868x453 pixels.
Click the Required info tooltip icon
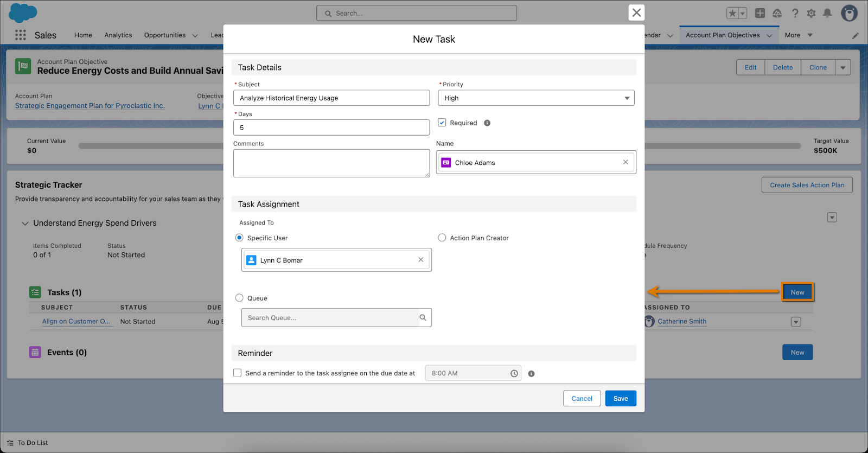pos(487,123)
